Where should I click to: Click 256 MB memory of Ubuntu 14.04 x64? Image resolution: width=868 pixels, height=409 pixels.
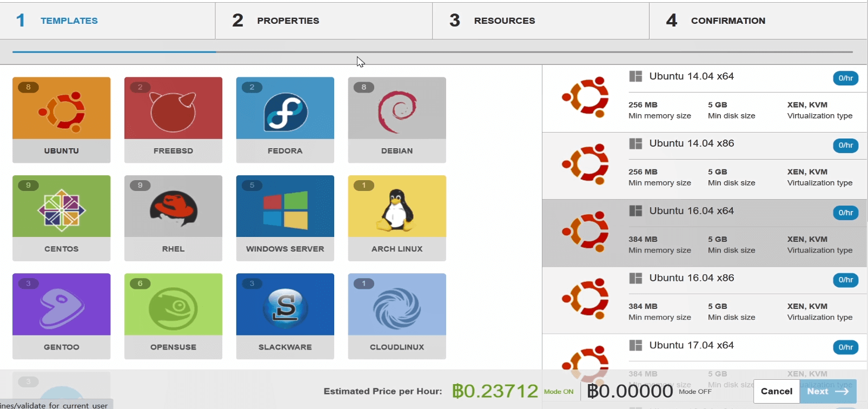tap(643, 105)
